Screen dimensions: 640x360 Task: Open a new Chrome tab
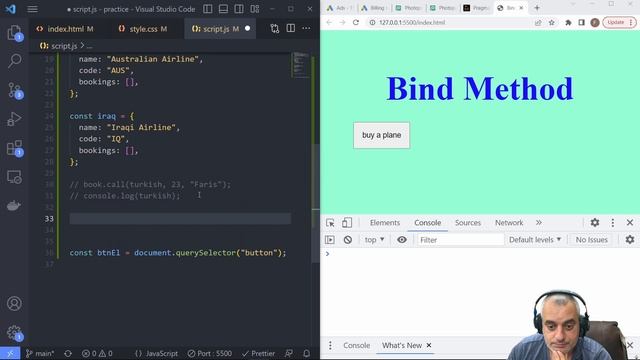pos(537,8)
